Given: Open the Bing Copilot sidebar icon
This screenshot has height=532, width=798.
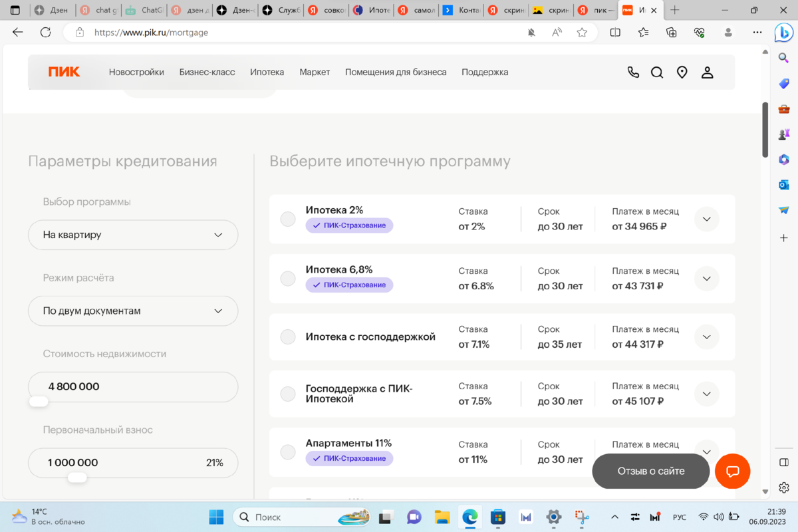Looking at the screenshot, I should 784,32.
